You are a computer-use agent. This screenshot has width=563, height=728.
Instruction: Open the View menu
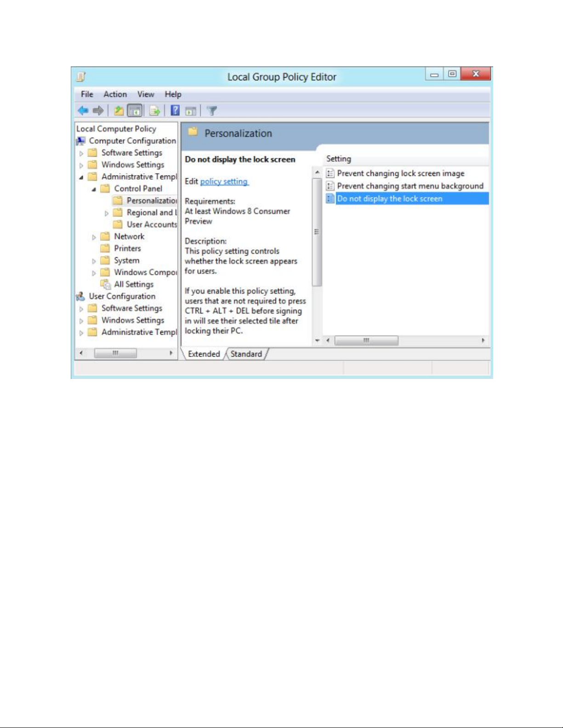click(x=146, y=94)
